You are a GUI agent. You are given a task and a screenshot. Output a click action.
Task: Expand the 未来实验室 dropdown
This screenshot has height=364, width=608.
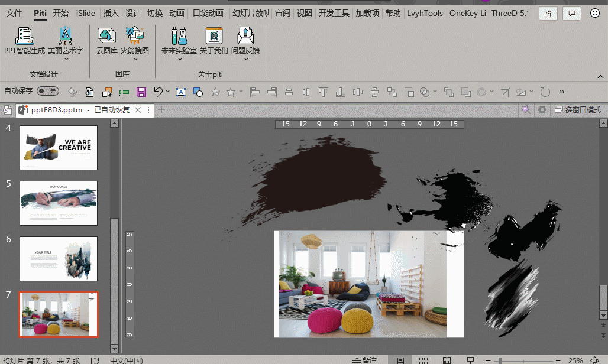click(179, 59)
